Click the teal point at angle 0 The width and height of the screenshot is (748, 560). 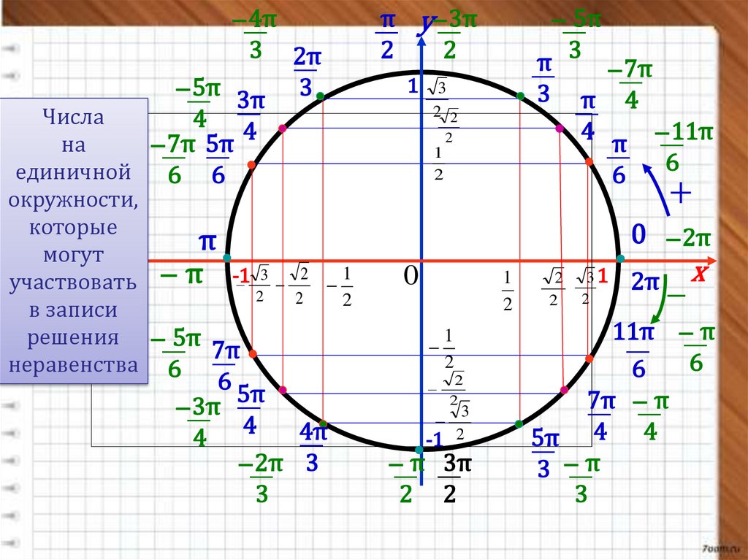[620, 258]
